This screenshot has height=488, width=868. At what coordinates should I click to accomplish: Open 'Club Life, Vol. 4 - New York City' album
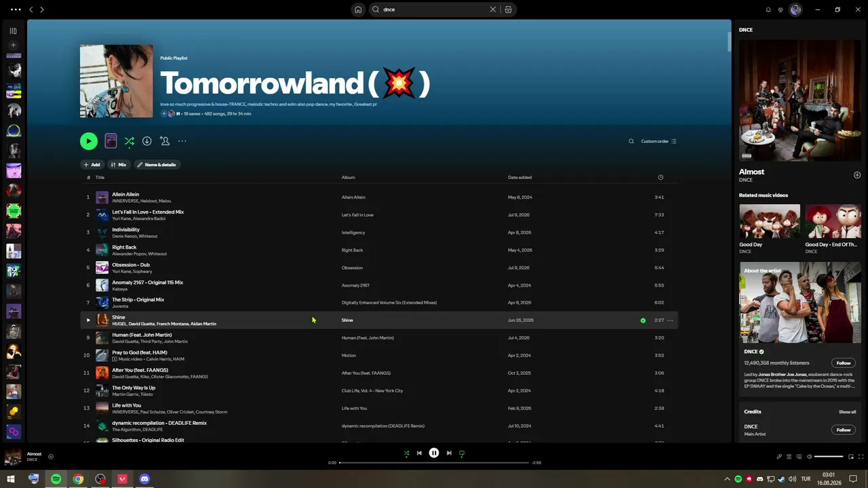372,390
